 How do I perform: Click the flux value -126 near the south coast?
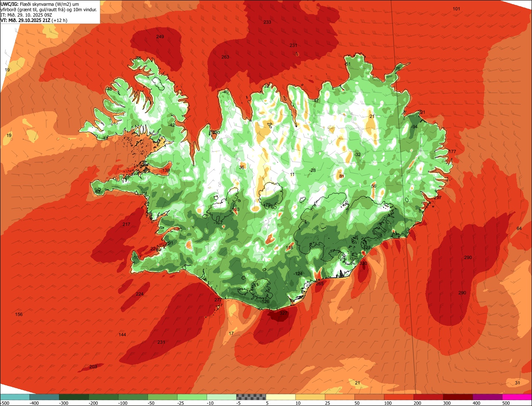coord(265,301)
